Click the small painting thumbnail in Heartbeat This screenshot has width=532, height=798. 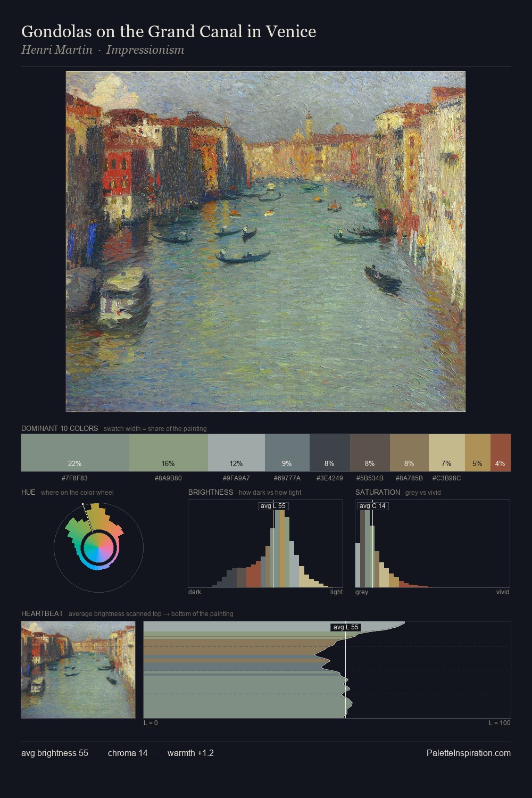click(x=78, y=670)
